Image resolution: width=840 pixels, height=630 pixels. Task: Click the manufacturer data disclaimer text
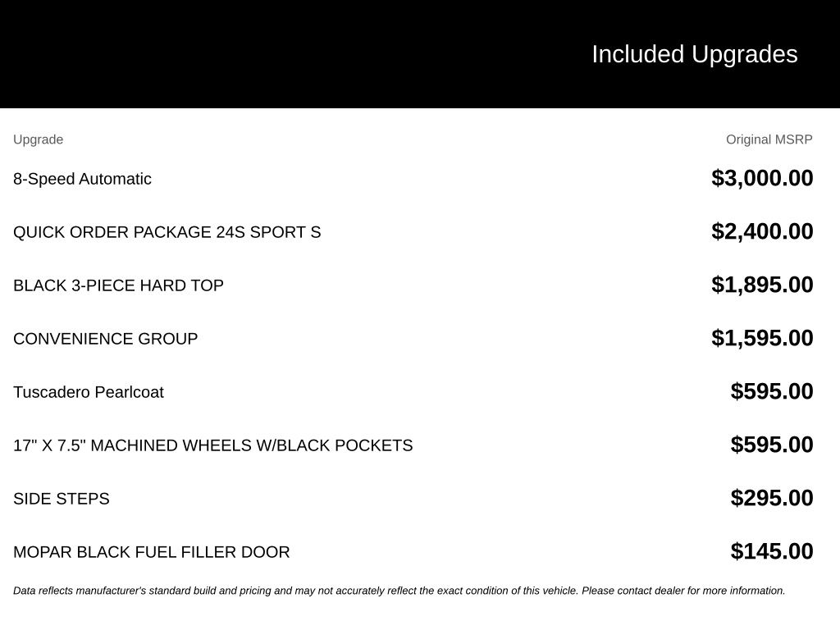399,591
